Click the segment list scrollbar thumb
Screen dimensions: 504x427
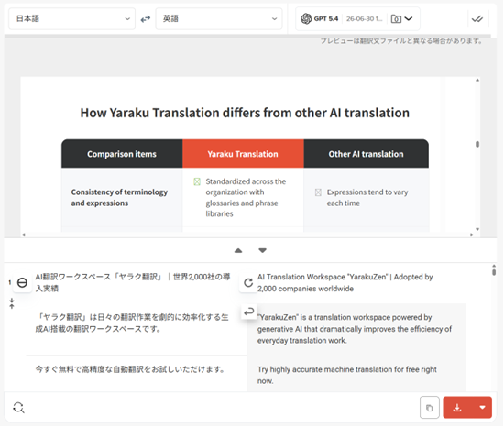[x=494, y=272]
